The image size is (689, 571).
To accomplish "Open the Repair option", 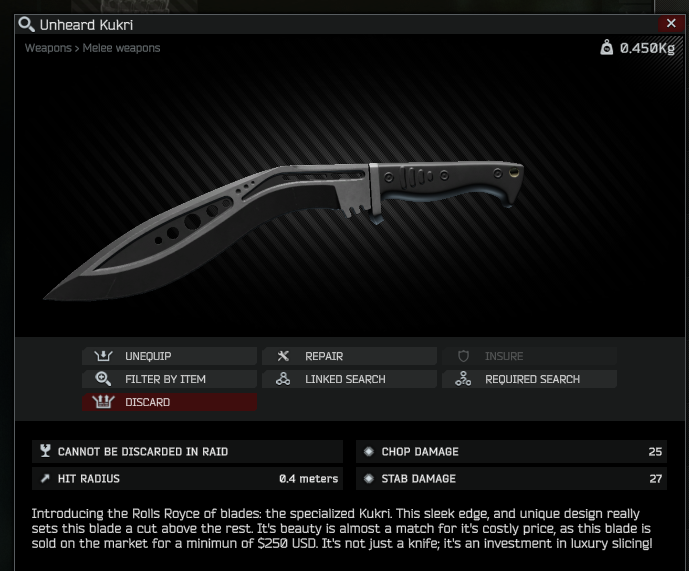I will point(349,356).
